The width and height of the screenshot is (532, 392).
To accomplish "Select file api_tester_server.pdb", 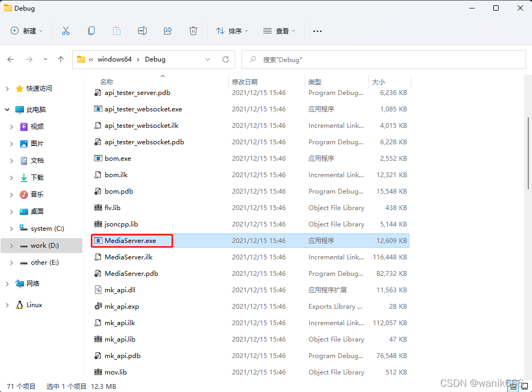I will (137, 93).
